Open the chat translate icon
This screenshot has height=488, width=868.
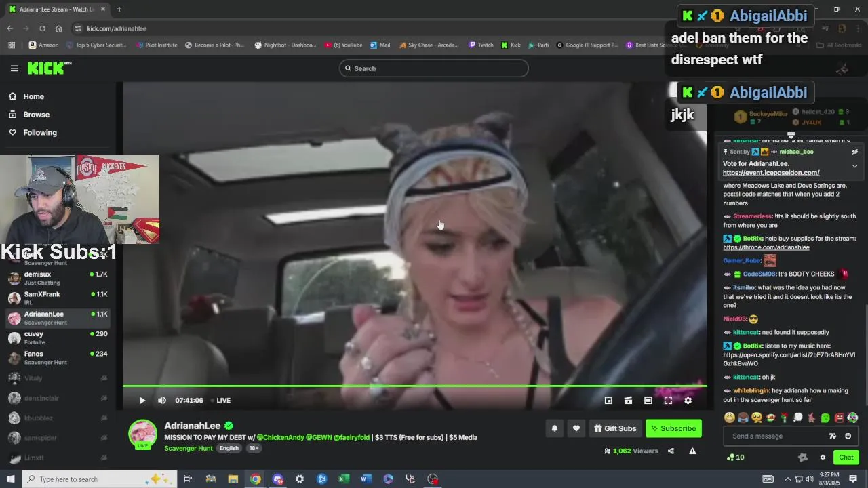point(833,436)
